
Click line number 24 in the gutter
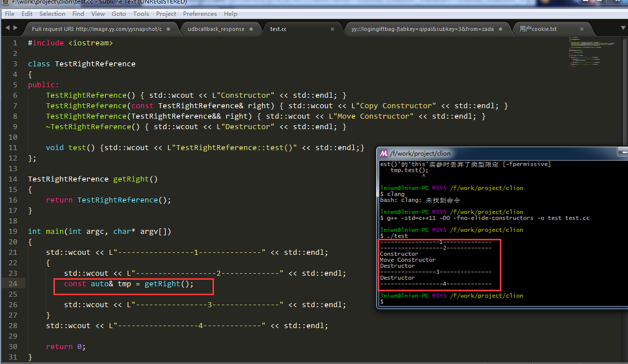click(13, 284)
